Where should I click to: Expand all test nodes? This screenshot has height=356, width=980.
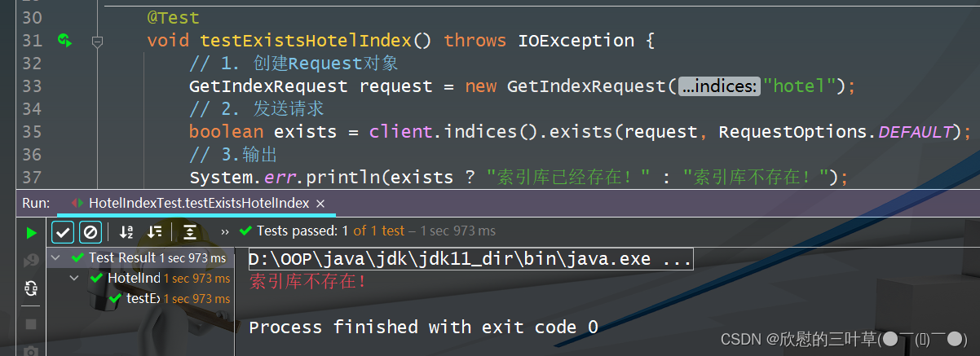pyautogui.click(x=189, y=231)
